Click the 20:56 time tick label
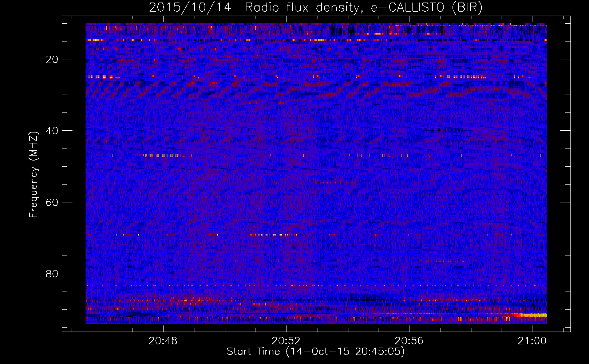Viewport: 589px width, 364px height. coord(410,341)
